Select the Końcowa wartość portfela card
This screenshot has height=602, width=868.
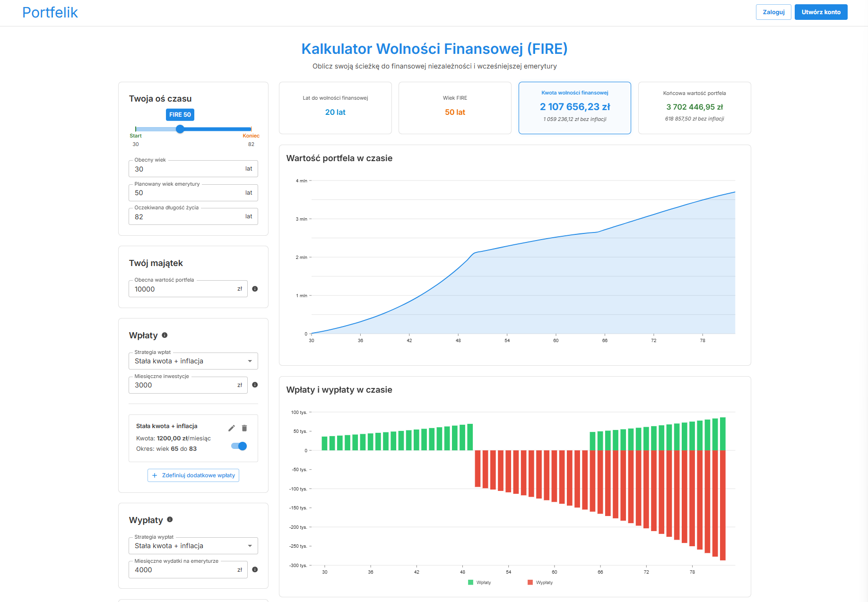coord(694,108)
